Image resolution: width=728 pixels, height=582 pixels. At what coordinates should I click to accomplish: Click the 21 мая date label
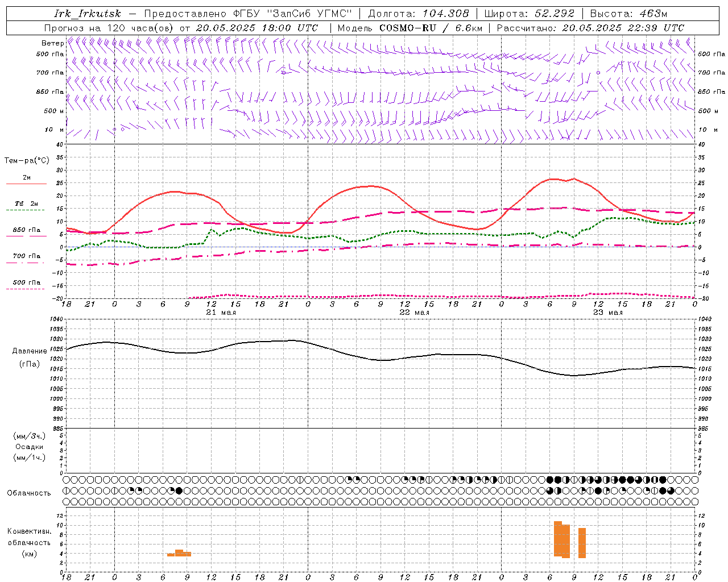coord(221,313)
